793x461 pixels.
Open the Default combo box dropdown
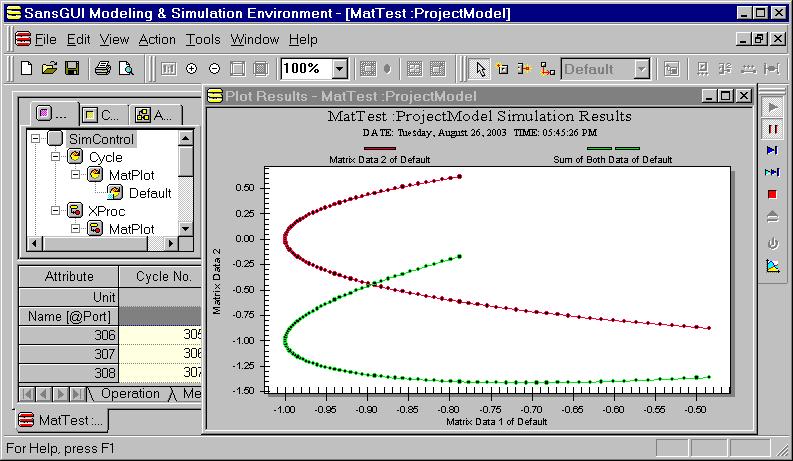[641, 69]
